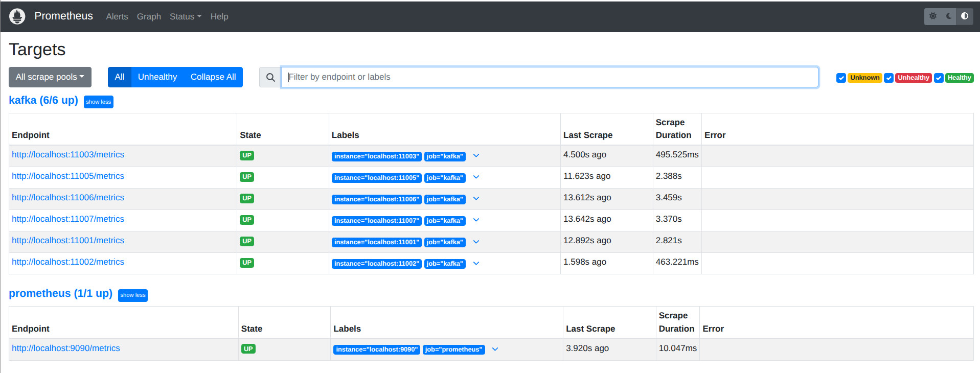Click show less for the prometheus pool
Image resolution: width=980 pixels, height=373 pixels.
pyautogui.click(x=133, y=295)
